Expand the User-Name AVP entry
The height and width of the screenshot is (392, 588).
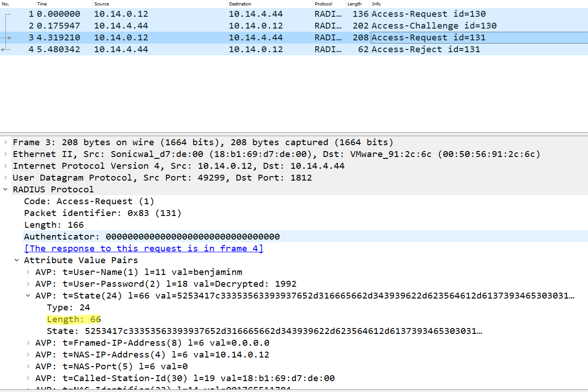click(28, 272)
